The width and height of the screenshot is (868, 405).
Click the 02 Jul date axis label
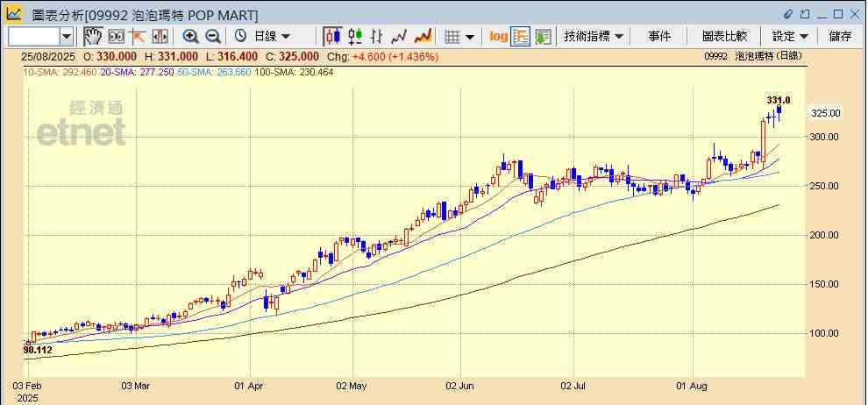coord(574,387)
